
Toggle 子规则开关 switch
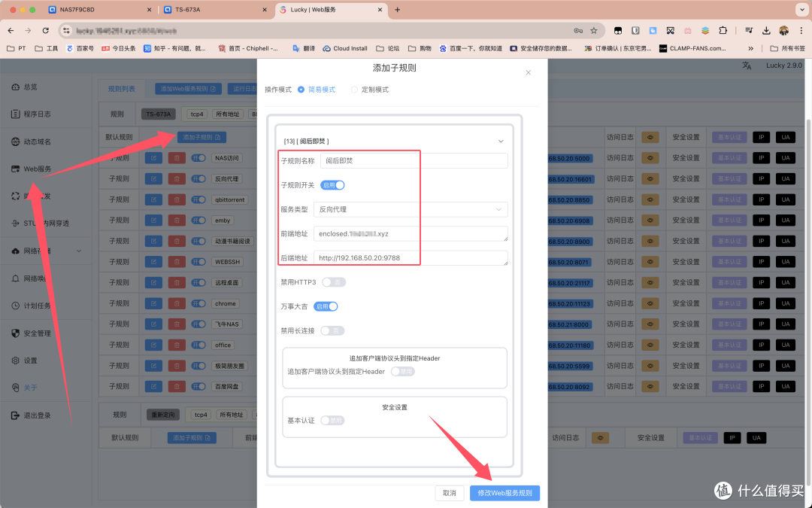click(x=332, y=185)
